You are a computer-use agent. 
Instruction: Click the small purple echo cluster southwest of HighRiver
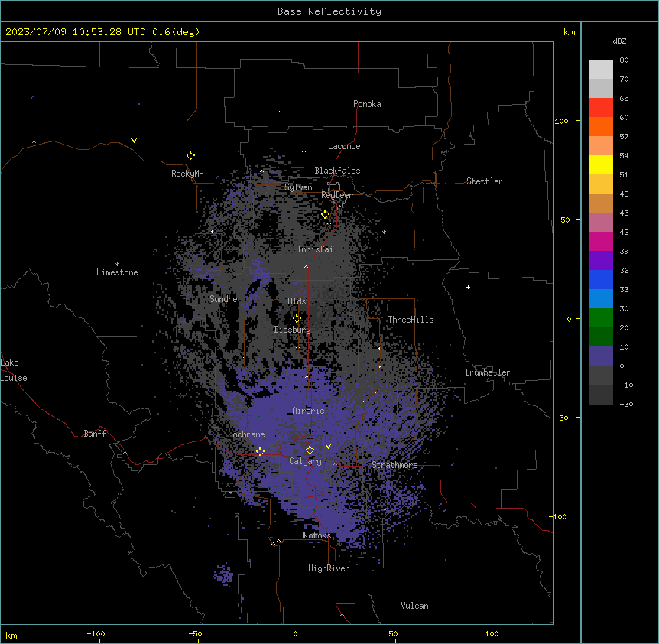[222, 574]
